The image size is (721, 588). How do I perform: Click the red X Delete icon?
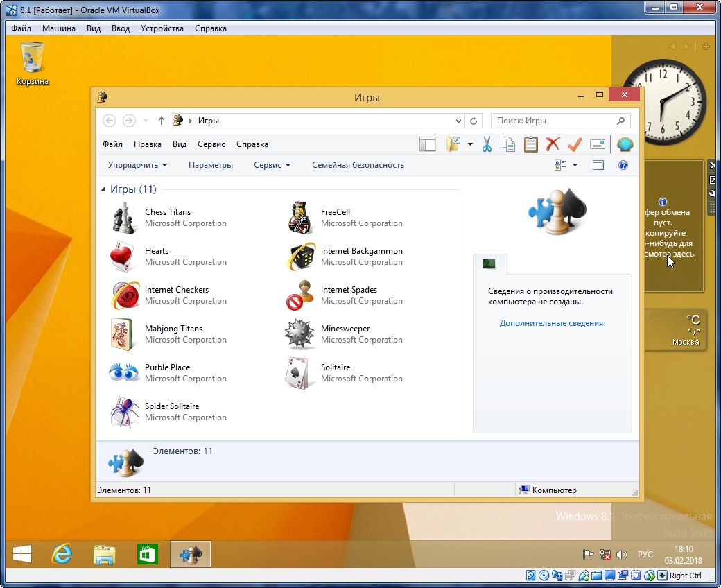pyautogui.click(x=553, y=144)
